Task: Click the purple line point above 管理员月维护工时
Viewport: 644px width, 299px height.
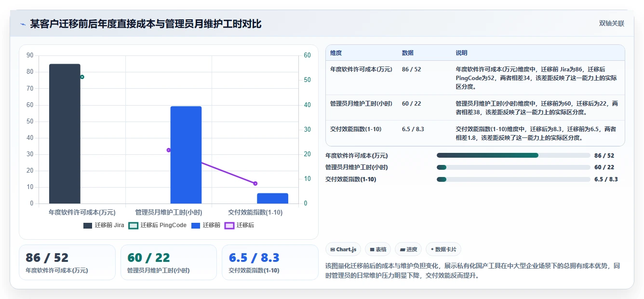Action: (x=168, y=150)
